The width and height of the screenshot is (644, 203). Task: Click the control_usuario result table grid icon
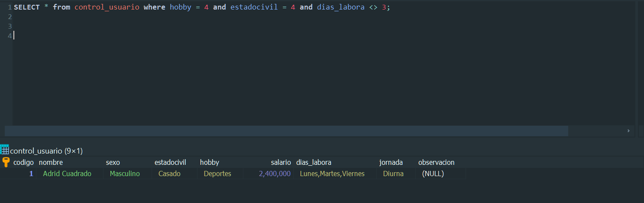point(5,150)
